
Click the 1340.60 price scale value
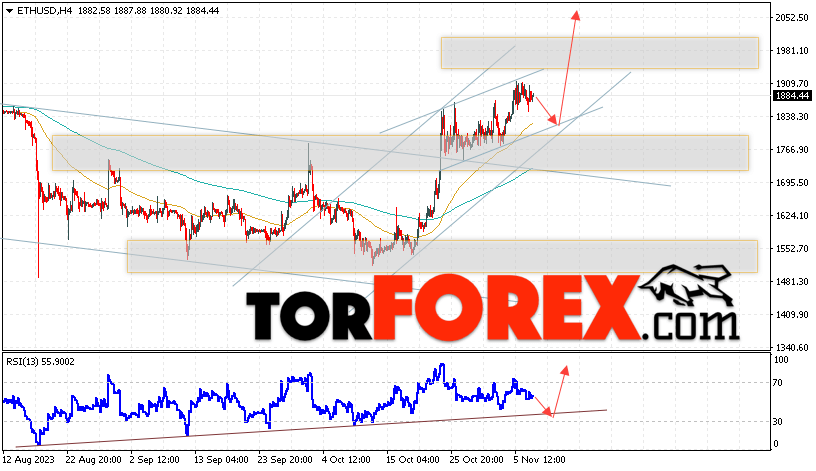tap(792, 348)
